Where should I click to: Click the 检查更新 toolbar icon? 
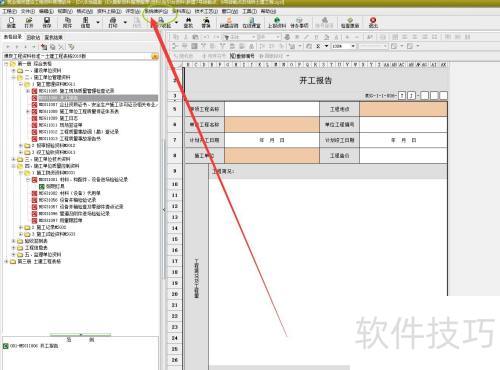[350, 22]
